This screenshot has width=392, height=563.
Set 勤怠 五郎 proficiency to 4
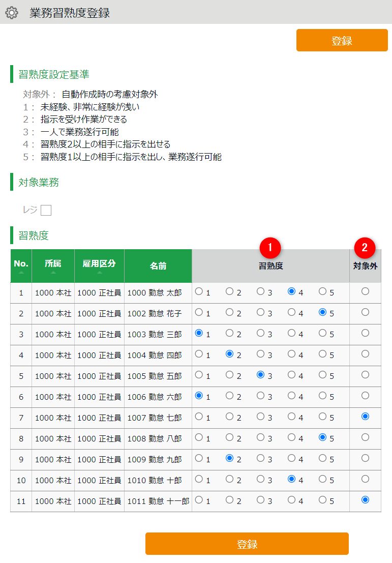[291, 375]
